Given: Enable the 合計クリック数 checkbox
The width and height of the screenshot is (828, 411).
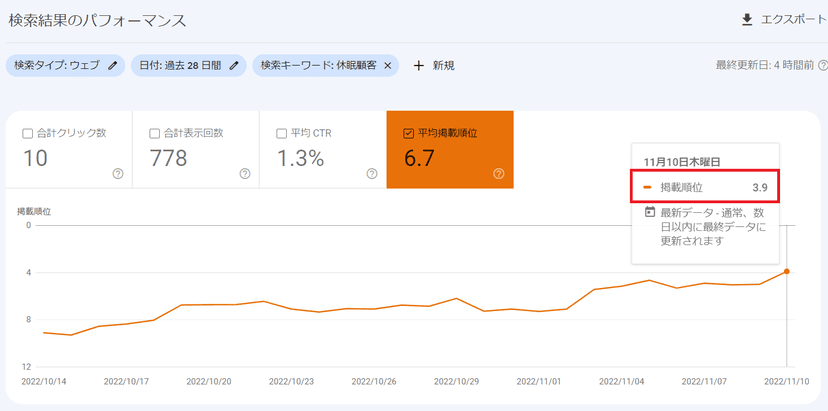Looking at the screenshot, I should click(27, 134).
